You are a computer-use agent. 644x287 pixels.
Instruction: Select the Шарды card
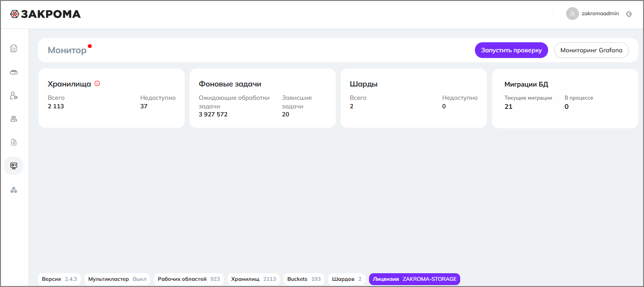point(413,98)
